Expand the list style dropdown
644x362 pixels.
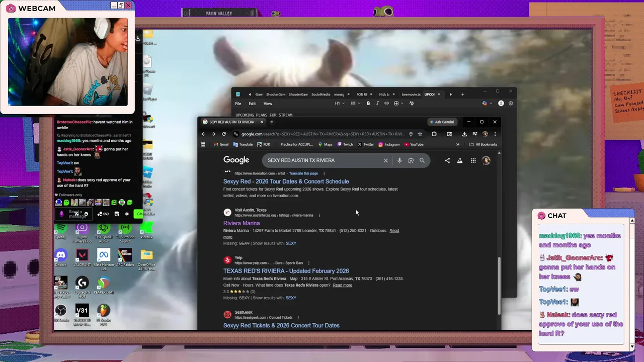tap(355, 104)
